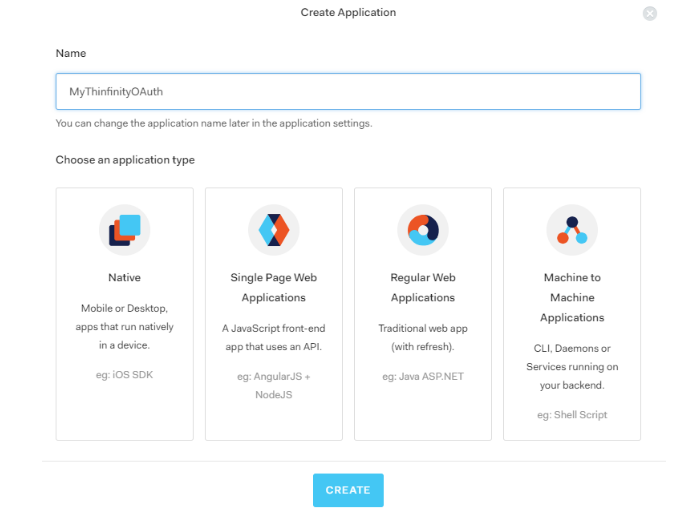Click 'A JavaScript front-end app' description
Image resolution: width=690 pixels, height=532 pixels.
pos(274,338)
